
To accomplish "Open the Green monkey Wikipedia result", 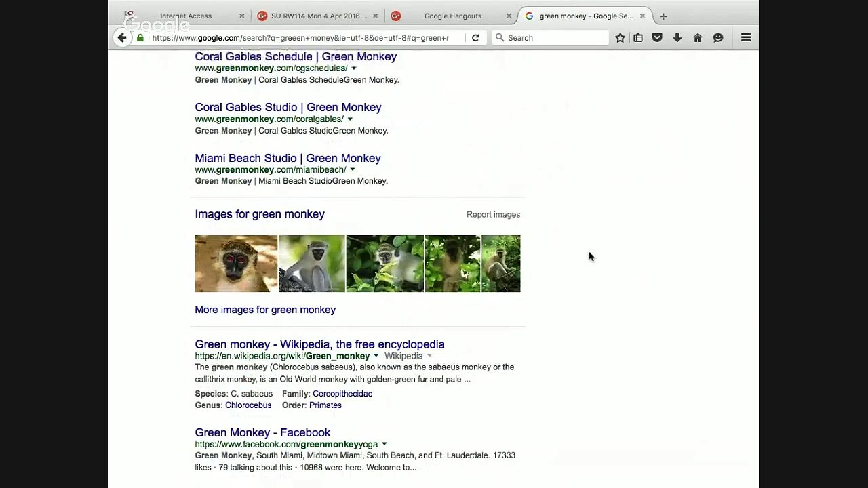I will (x=319, y=344).
